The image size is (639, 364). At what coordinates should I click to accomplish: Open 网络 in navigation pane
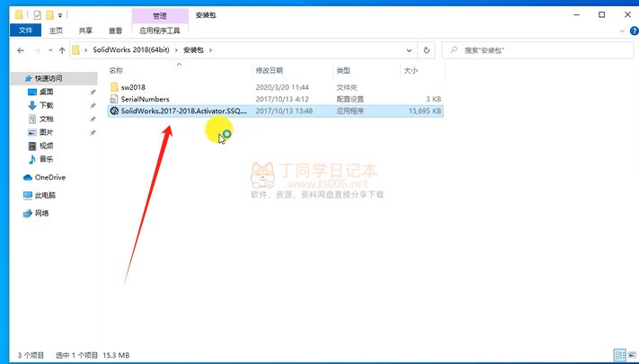(x=41, y=213)
